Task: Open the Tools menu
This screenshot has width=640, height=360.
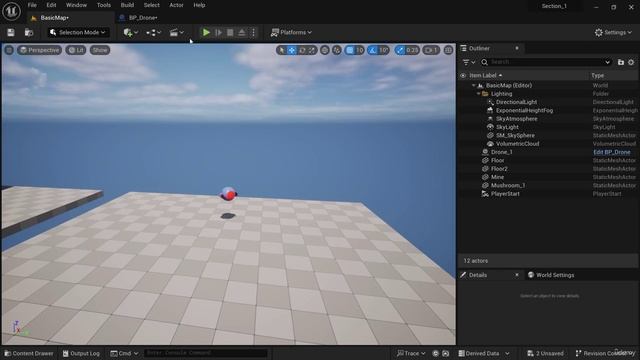Action: click(104, 5)
